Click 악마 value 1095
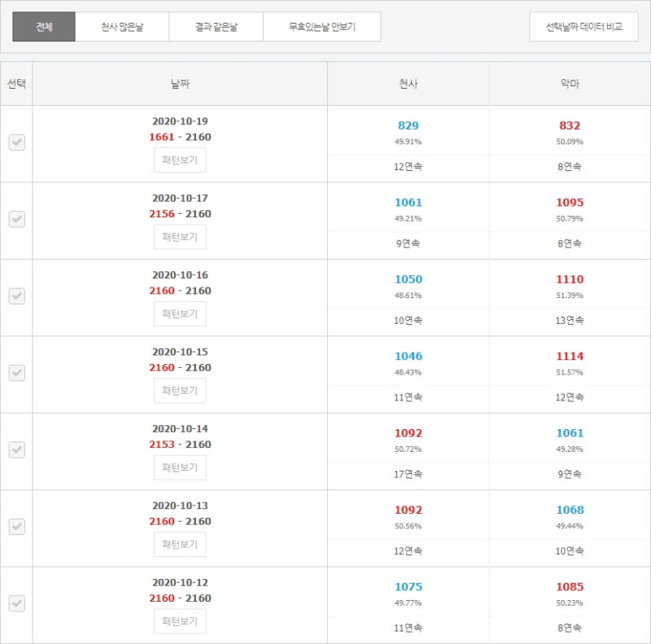 [570, 202]
